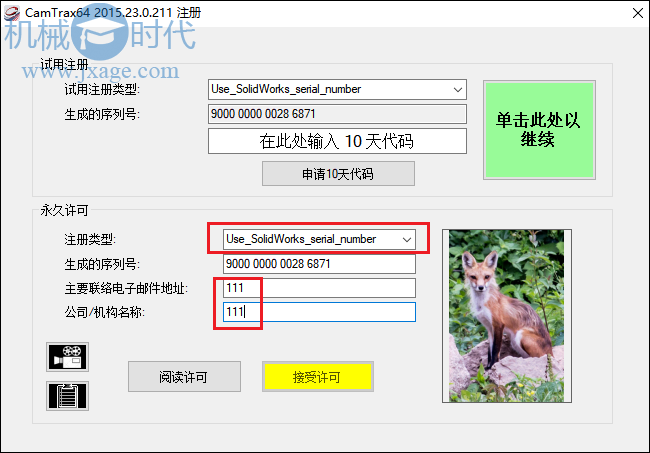This screenshot has height=453, width=650.
Task: Click the yellow 接受许可 button
Action: pyautogui.click(x=318, y=377)
